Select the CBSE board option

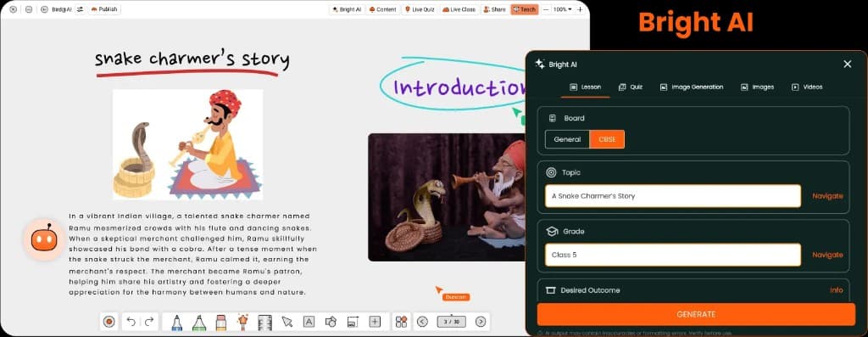coord(607,140)
